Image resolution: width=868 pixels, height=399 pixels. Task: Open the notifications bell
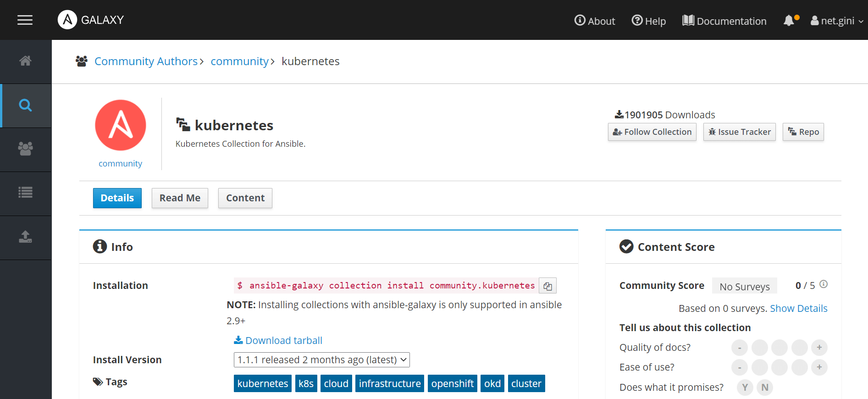pyautogui.click(x=789, y=21)
